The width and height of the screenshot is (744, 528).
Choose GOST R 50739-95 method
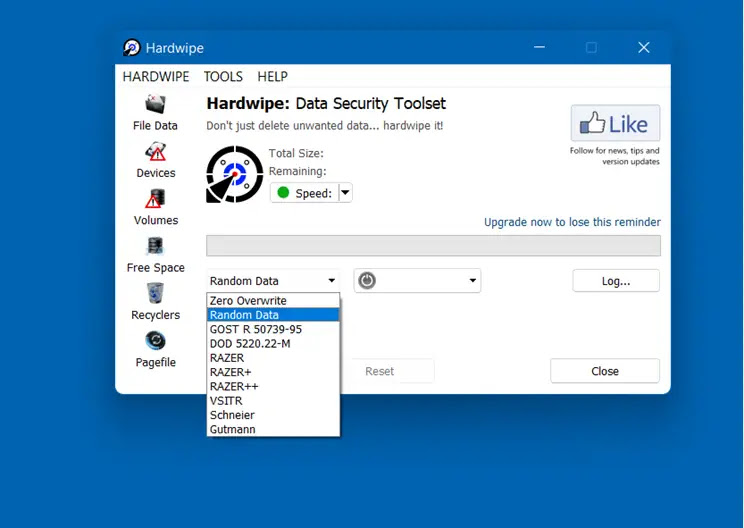273,329
